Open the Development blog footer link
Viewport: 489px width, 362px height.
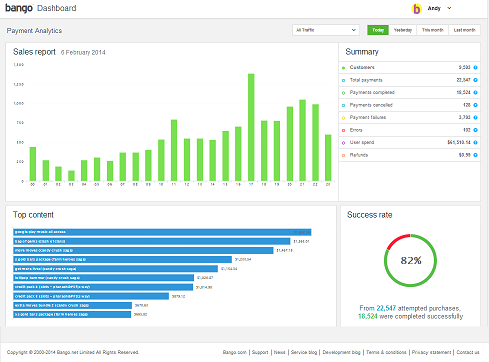(x=341, y=352)
